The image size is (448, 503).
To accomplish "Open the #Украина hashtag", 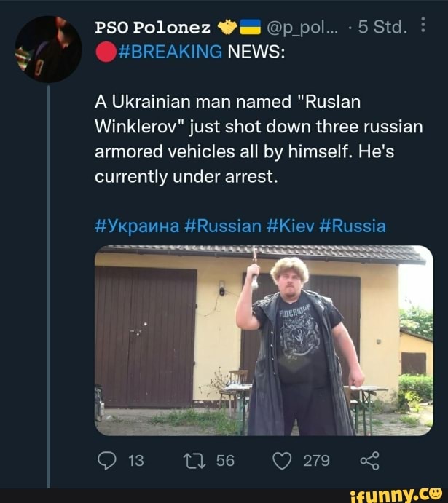I will 137,226.
